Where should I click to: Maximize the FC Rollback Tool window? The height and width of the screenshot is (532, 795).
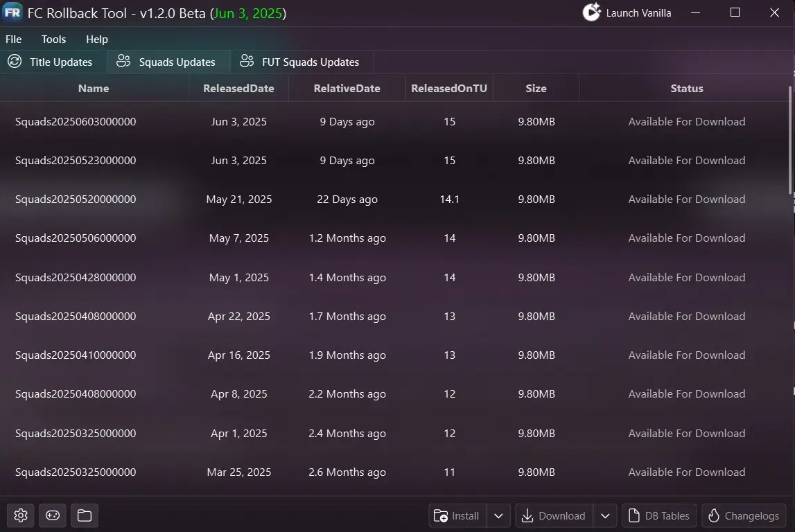point(735,12)
